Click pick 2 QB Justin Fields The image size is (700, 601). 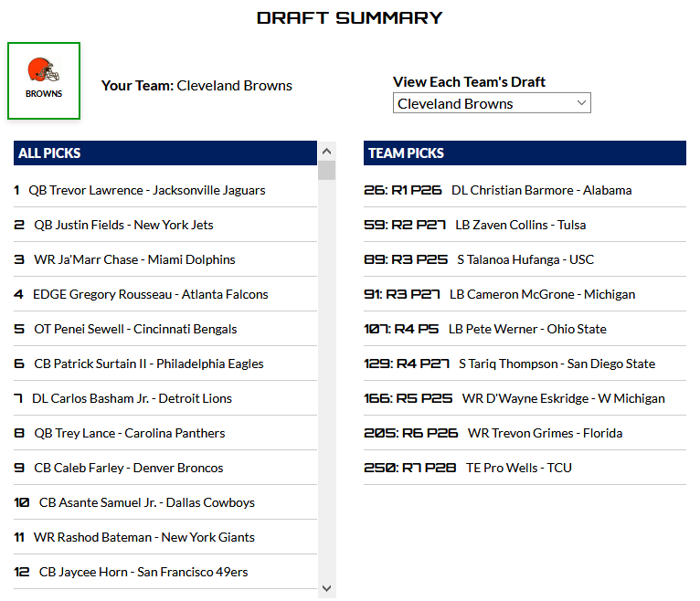[x=165, y=225]
